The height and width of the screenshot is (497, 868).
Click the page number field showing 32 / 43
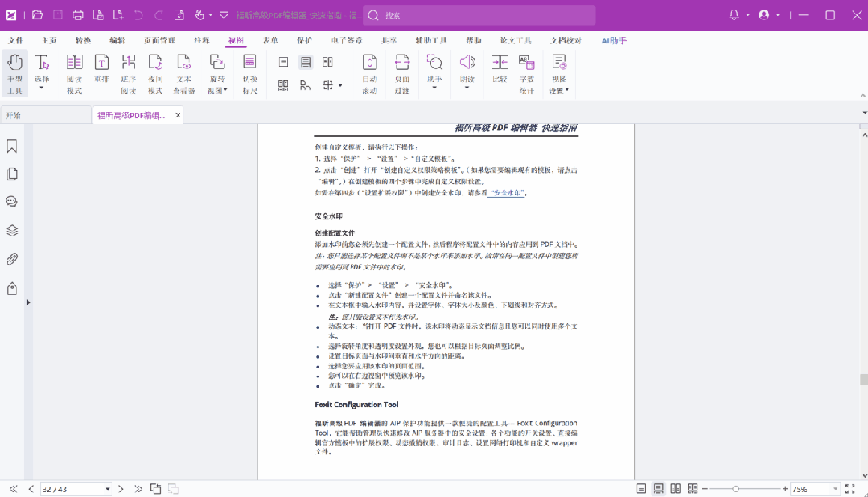pos(72,489)
